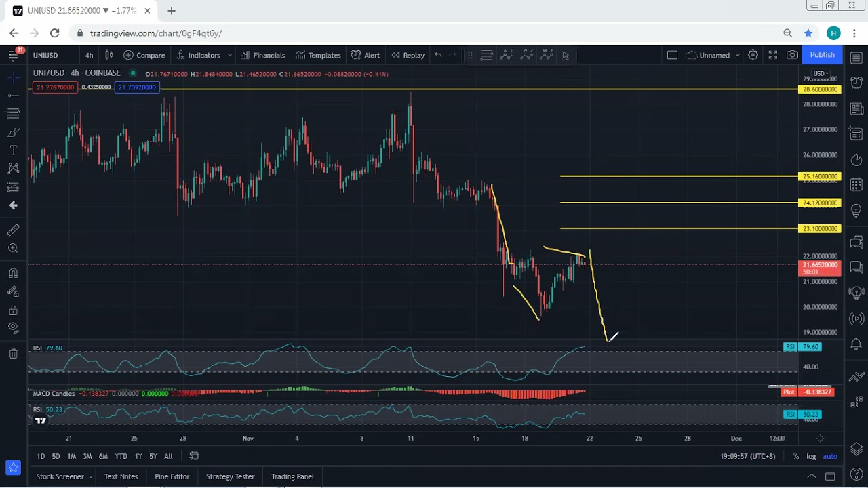Open the Indicators dialog

click(x=199, y=55)
